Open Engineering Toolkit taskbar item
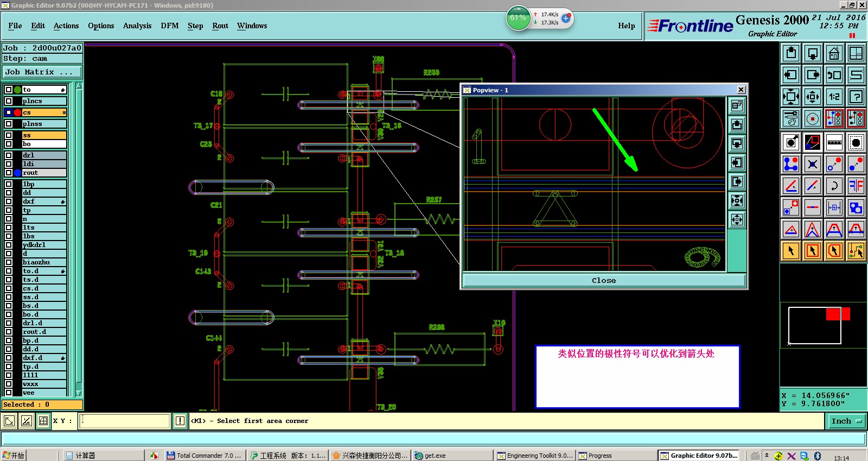Viewport: 868px width, 461px height. coord(535,456)
